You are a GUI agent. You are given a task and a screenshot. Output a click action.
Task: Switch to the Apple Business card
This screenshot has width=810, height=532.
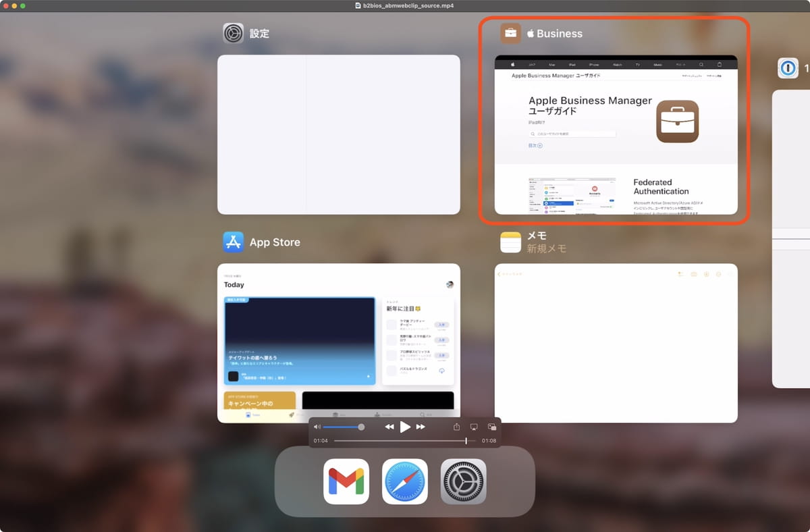(x=616, y=134)
